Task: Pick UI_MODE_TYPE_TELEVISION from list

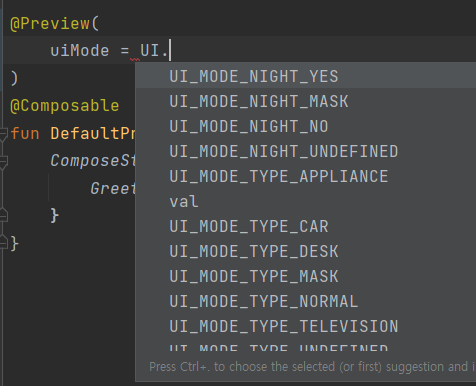Action: click(306, 326)
